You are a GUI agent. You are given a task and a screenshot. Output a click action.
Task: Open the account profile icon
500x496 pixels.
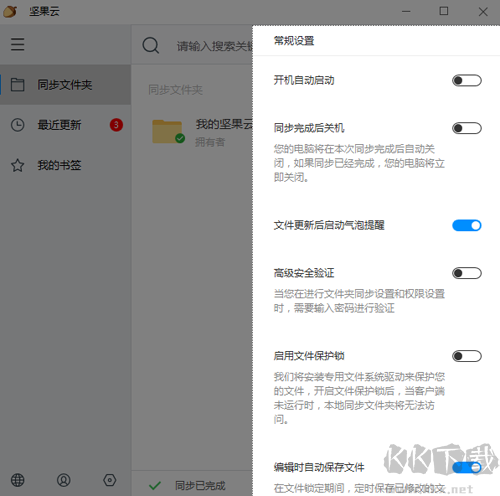pyautogui.click(x=63, y=480)
